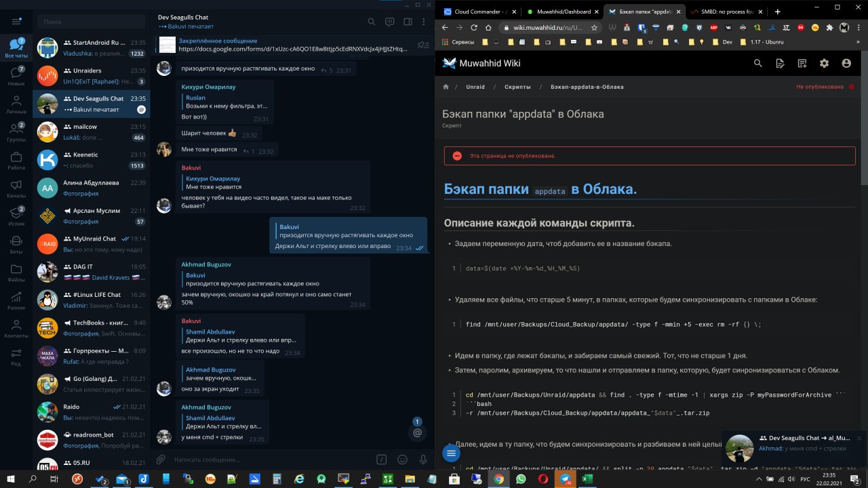The height and width of the screenshot is (488, 868).
Task: Open readroom_bot chat
Action: click(x=92, y=439)
